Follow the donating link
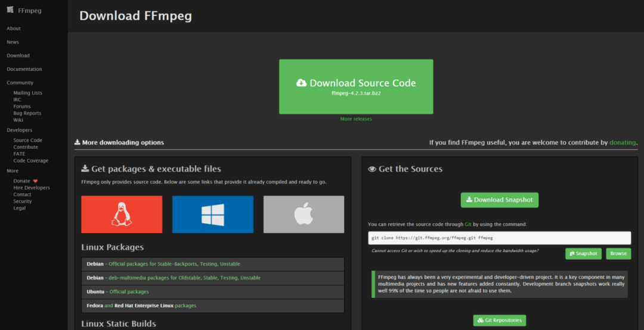Viewport: 644px width, 330px height. click(x=623, y=142)
